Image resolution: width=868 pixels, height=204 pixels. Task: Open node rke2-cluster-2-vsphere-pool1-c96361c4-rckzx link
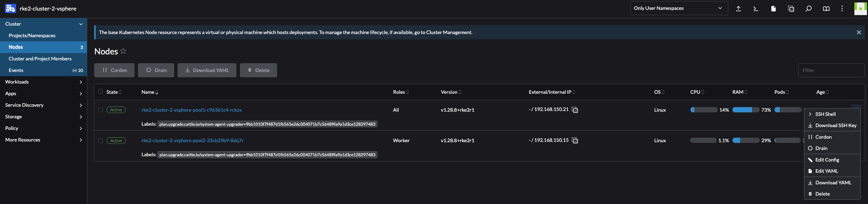(192, 110)
